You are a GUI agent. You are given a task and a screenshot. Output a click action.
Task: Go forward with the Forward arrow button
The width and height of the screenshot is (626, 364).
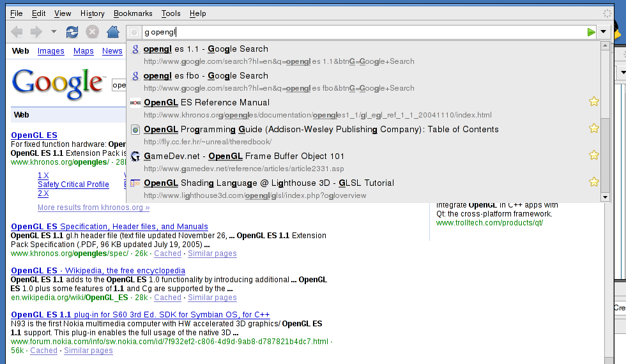tap(36, 32)
